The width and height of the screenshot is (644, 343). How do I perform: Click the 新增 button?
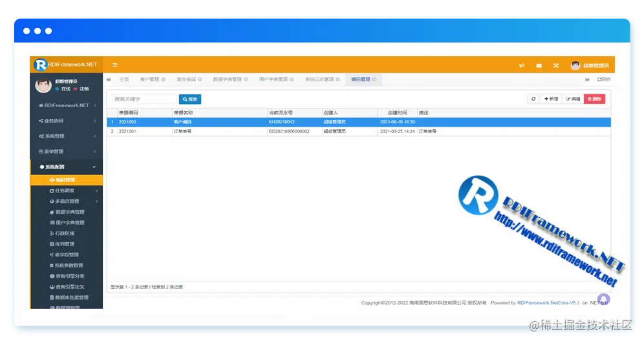[x=551, y=99]
